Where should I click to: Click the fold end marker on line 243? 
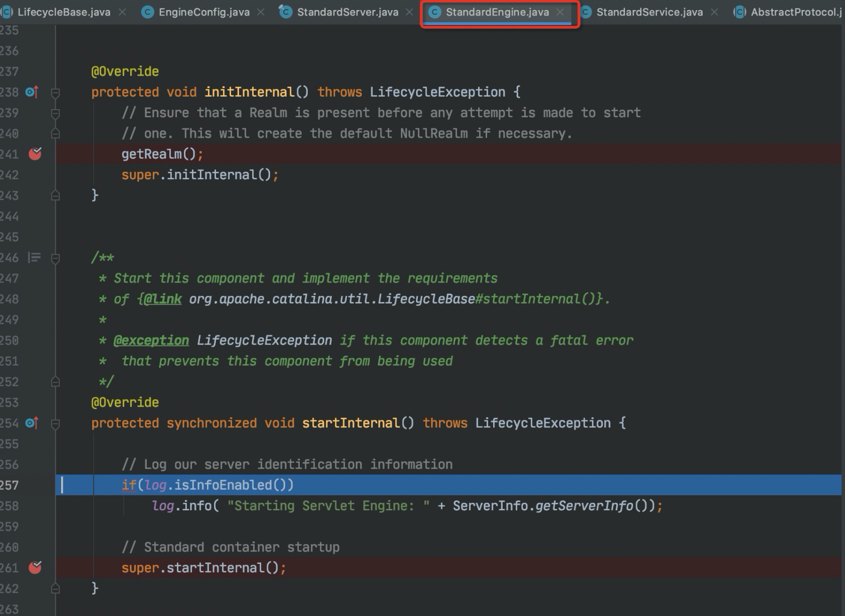pos(56,195)
